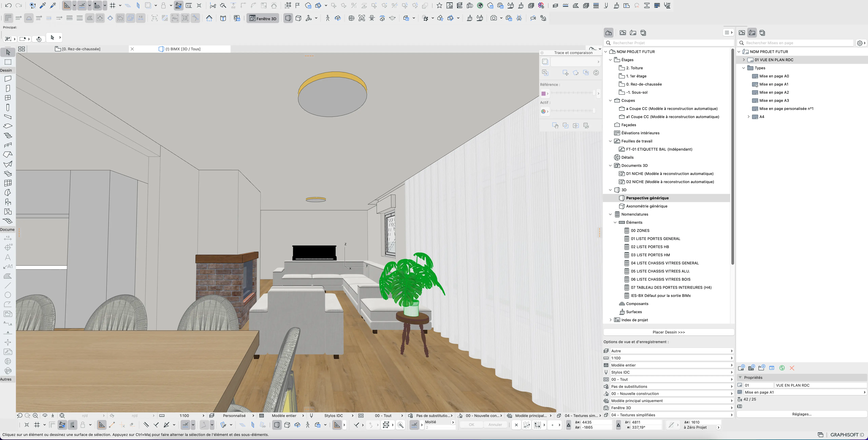The width and height of the screenshot is (868, 440).
Task: Open the Project Map house icon in Navigator
Action: [x=609, y=33]
